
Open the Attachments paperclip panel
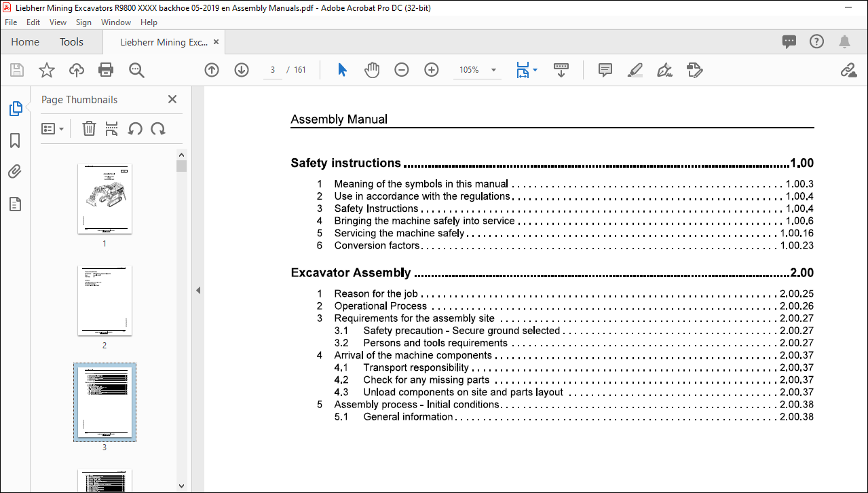[x=15, y=172]
